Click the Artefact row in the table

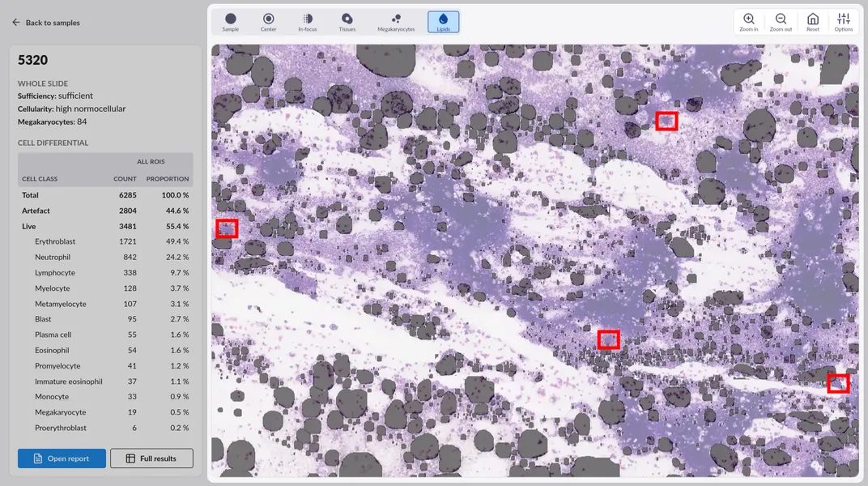click(36, 211)
